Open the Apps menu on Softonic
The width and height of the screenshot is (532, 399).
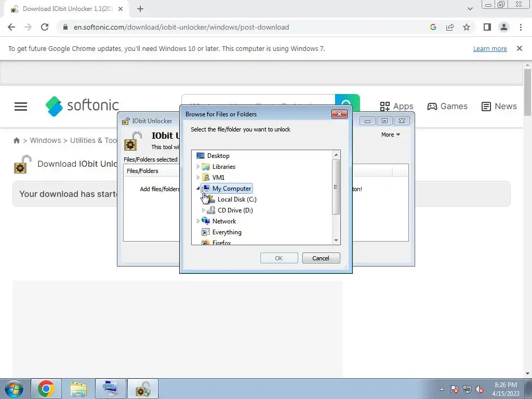pos(396,106)
